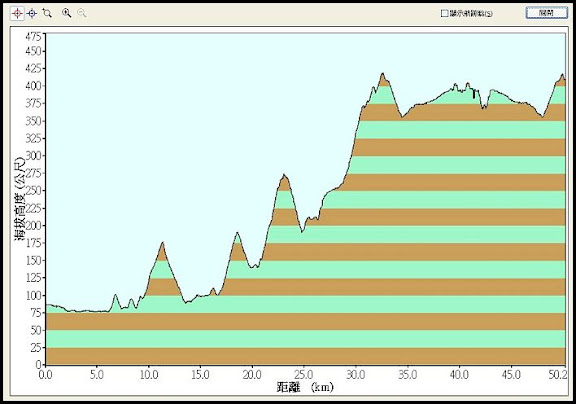Click the profile peak near 18.5 km
The width and height of the screenshot is (576, 404).
[x=237, y=232]
